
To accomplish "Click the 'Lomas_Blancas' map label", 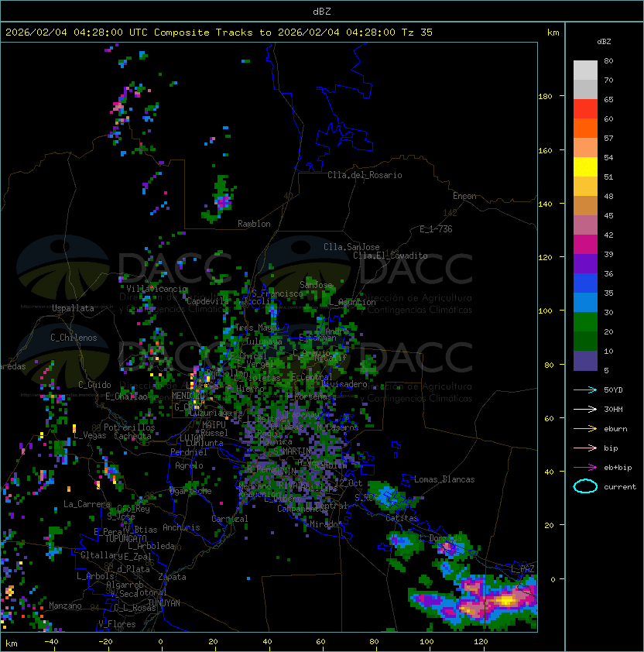I will (x=444, y=479).
